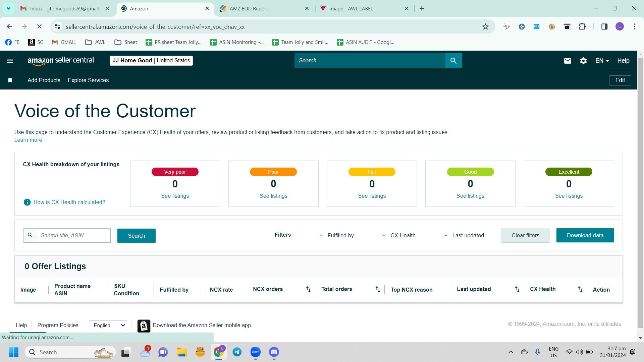Expand the Last updated filter
Screen dimensions: 644x362
(464, 236)
